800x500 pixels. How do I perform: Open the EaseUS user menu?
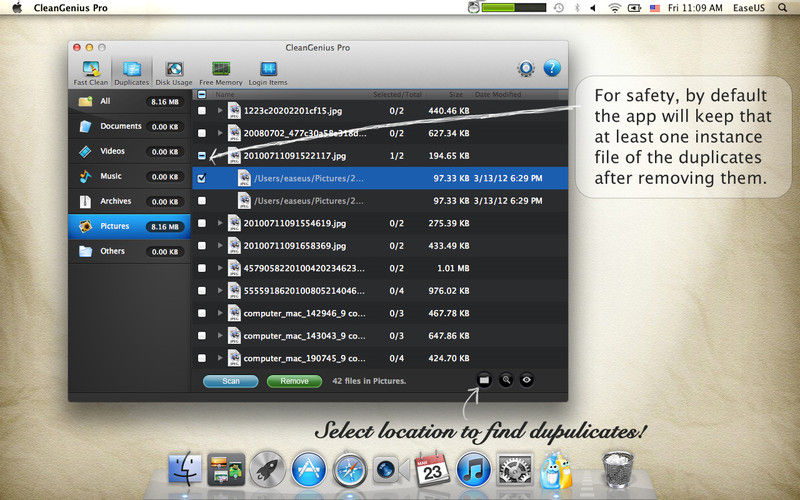748,8
